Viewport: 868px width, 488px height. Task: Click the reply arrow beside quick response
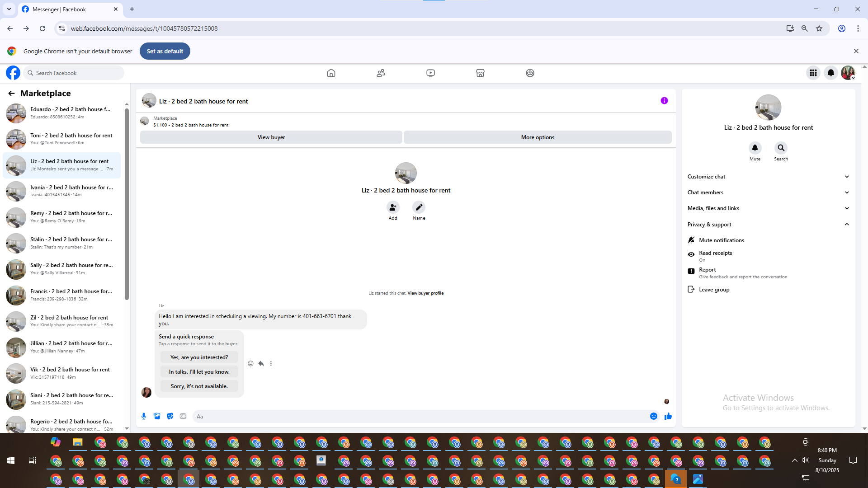(261, 363)
